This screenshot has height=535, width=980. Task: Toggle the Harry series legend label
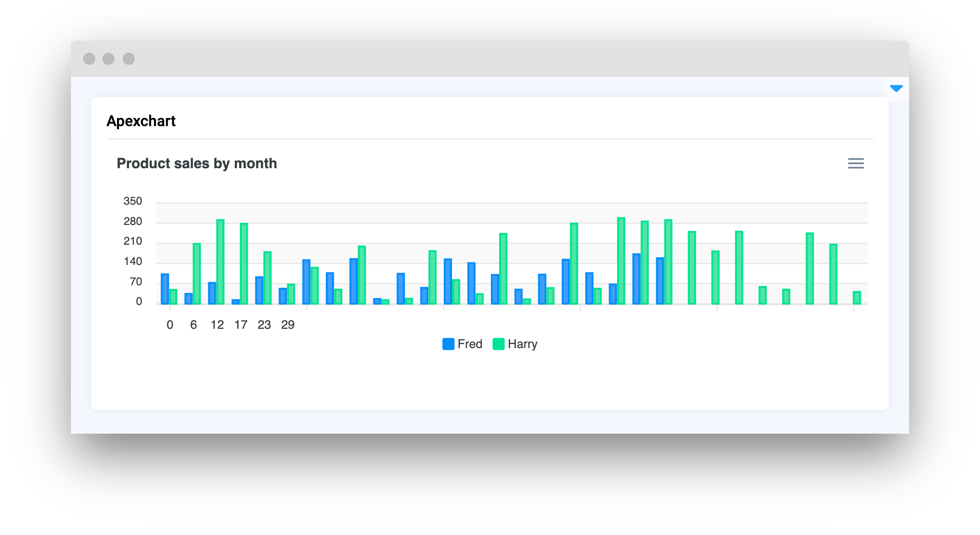(522, 344)
